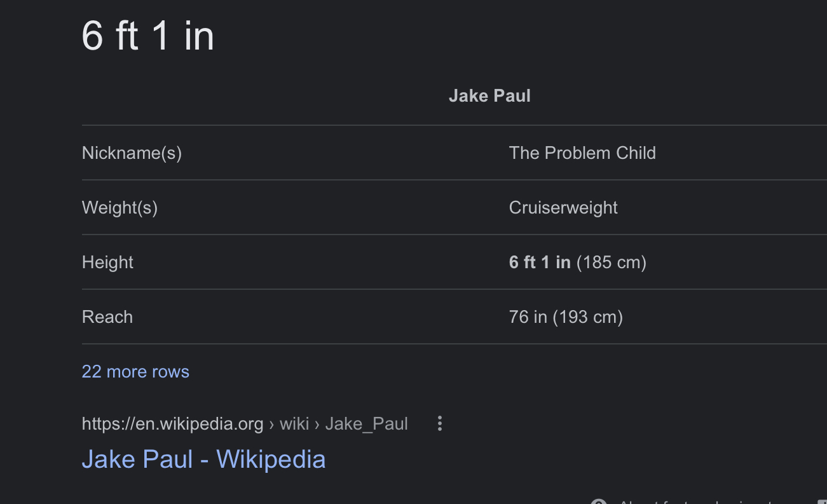Click the https://en.wikipedia.org URL text
Screen dimensions: 827x504
[172, 424]
